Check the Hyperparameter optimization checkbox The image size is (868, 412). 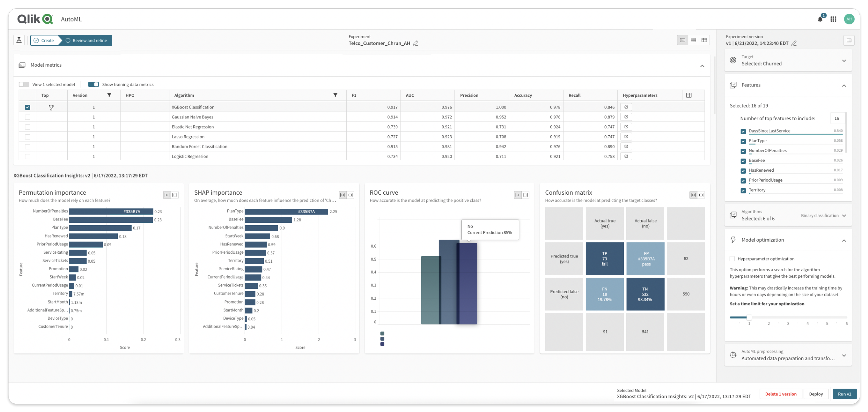point(732,259)
